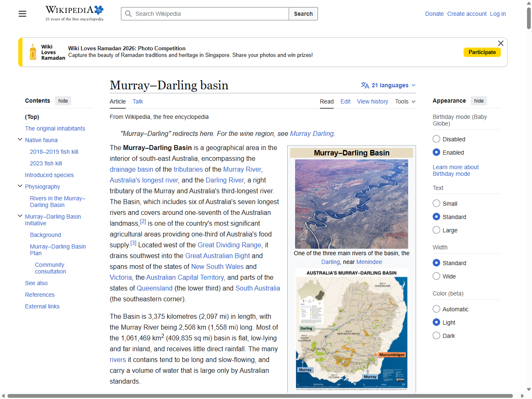Hide the Appearance panel

point(479,101)
